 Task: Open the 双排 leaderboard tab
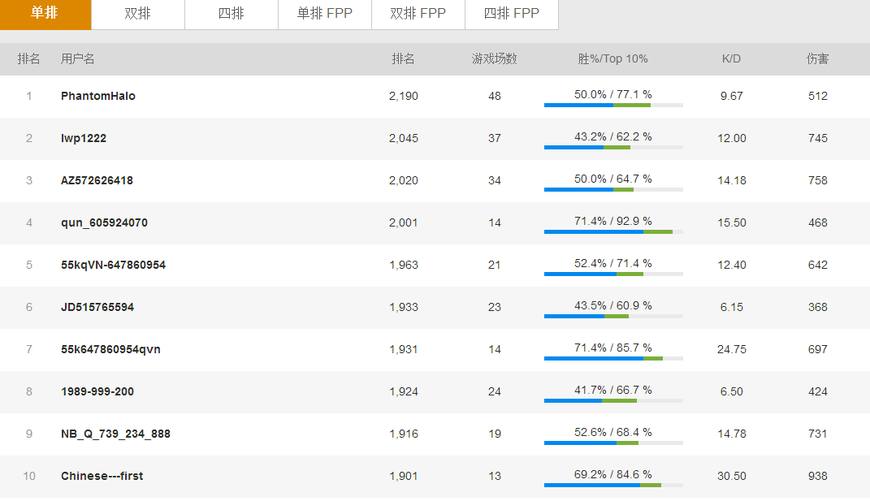point(138,14)
